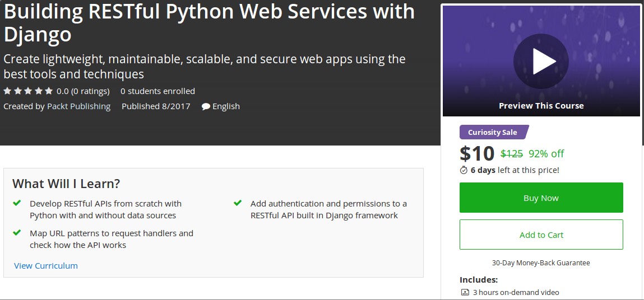Play the course preview video

541,62
